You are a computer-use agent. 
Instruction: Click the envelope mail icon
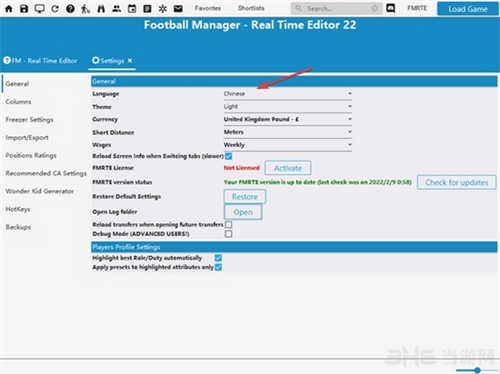(x=178, y=9)
